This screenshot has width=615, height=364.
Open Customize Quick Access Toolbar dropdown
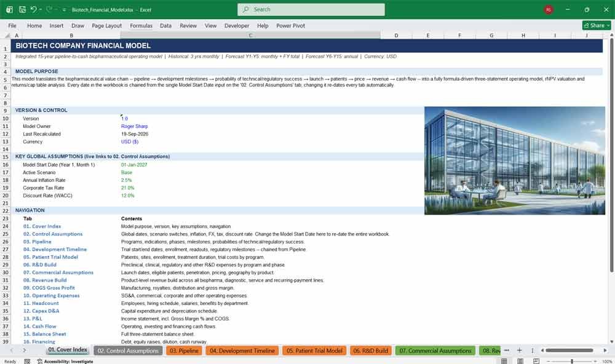64,10
